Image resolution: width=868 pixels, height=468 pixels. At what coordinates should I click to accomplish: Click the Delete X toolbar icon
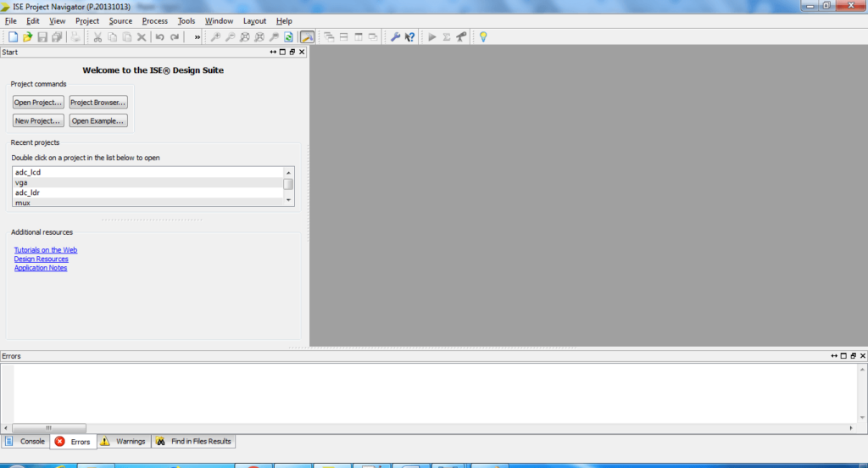(x=142, y=37)
